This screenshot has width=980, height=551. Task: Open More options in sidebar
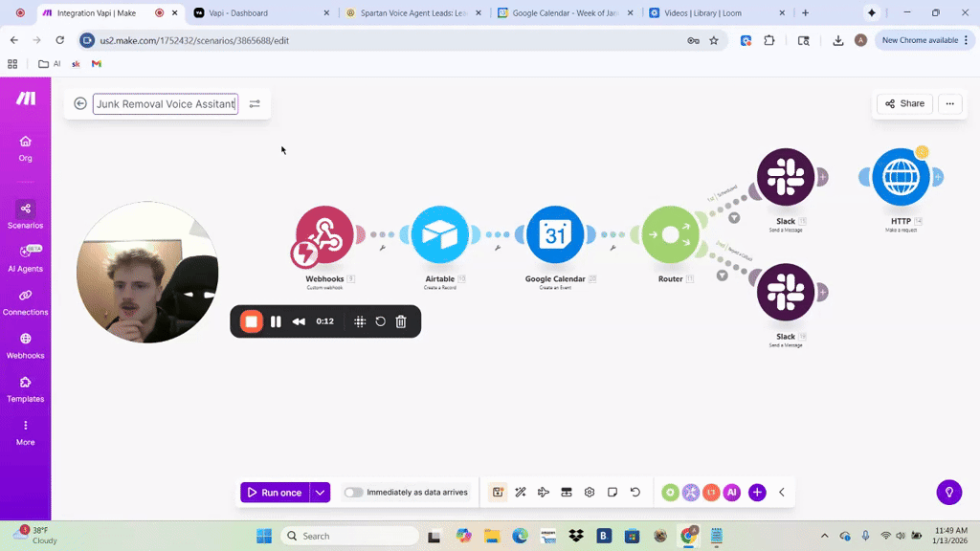(25, 432)
